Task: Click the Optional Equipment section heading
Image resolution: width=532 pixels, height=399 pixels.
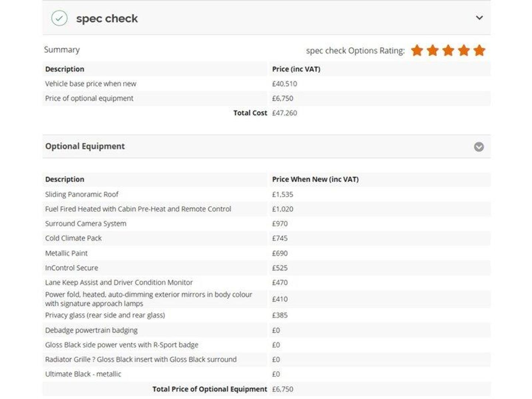Action: [85, 146]
